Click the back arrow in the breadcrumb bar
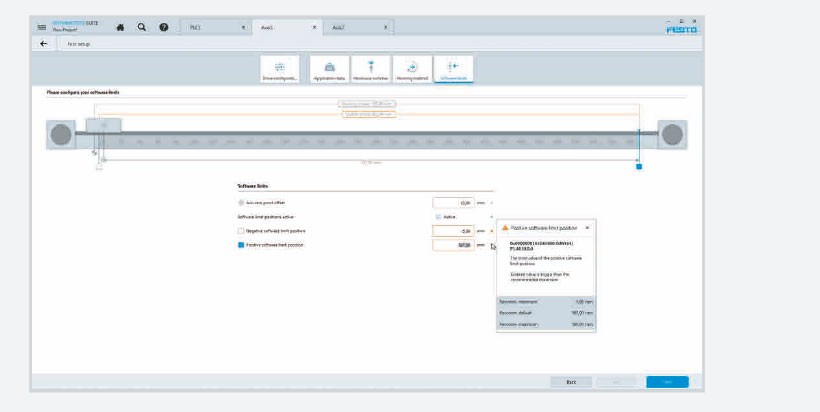Image resolution: width=820 pixels, height=412 pixels. (x=43, y=44)
